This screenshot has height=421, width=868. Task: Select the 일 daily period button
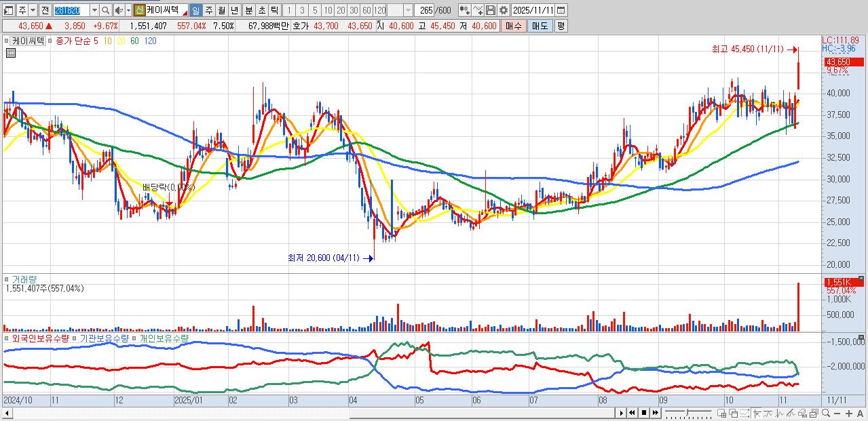click(195, 10)
